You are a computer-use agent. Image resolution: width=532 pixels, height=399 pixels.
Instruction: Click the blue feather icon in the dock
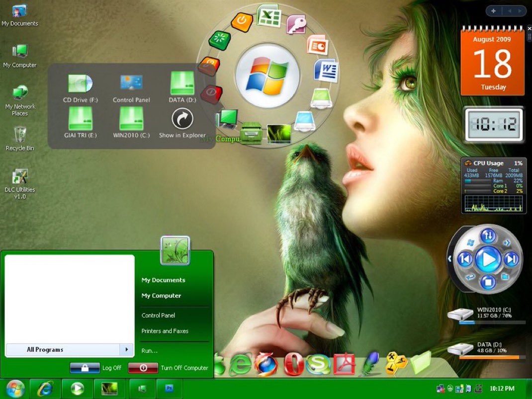point(370,363)
